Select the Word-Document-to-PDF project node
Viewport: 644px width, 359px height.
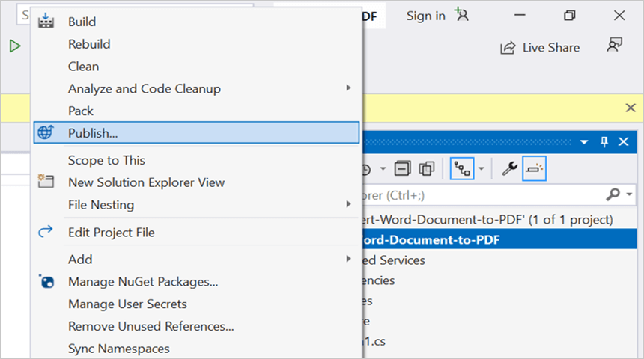[x=499, y=239]
